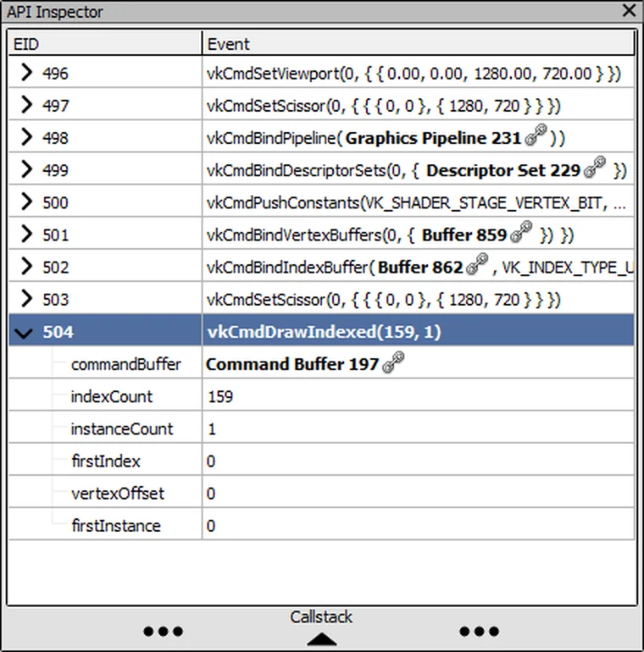Open Descriptor Set 229 resource link
Image resolution: width=644 pixels, height=652 pixels.
point(503,170)
